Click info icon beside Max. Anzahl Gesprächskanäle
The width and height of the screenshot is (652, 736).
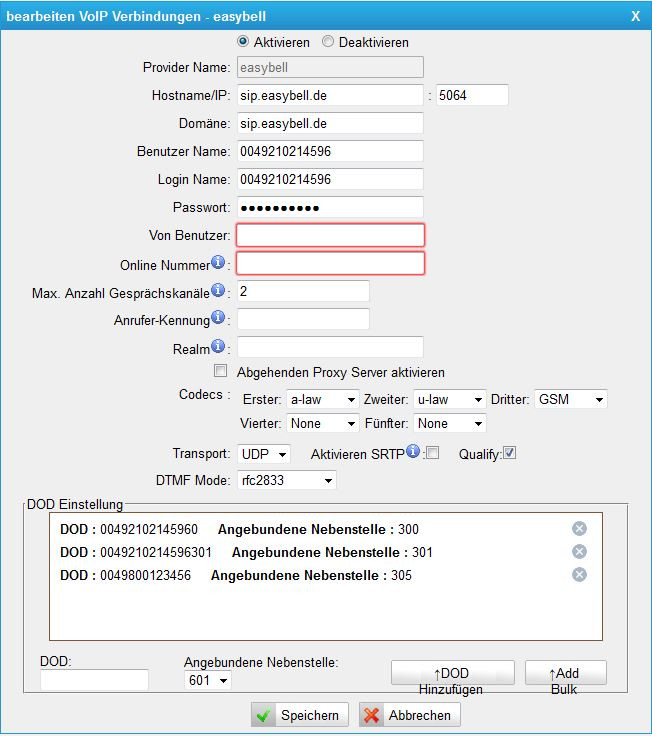[218, 291]
